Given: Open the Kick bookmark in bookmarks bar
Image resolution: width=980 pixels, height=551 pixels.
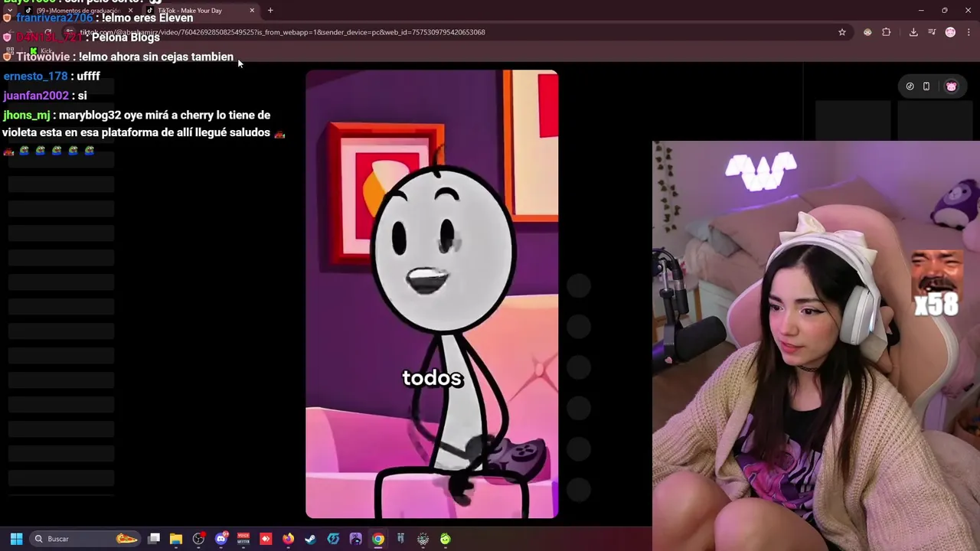Looking at the screenshot, I should click(41, 51).
